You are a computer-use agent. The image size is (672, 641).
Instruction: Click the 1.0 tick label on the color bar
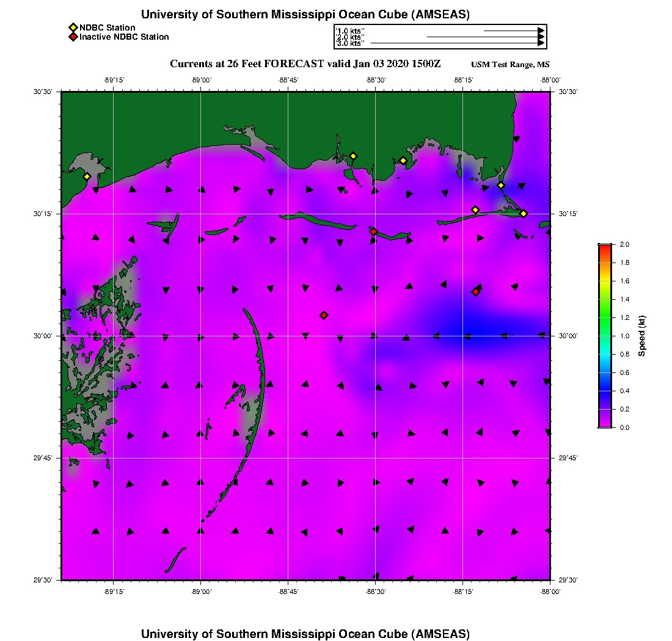pos(624,336)
